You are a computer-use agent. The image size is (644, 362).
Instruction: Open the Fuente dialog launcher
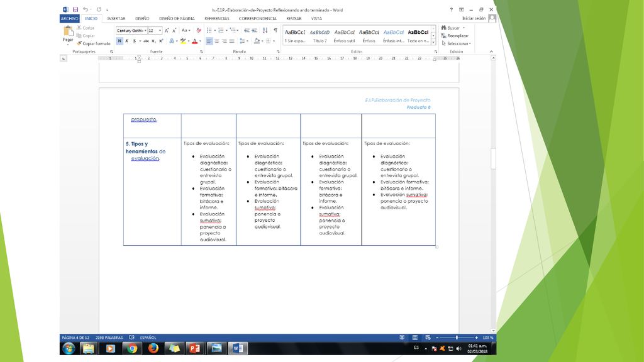click(201, 52)
